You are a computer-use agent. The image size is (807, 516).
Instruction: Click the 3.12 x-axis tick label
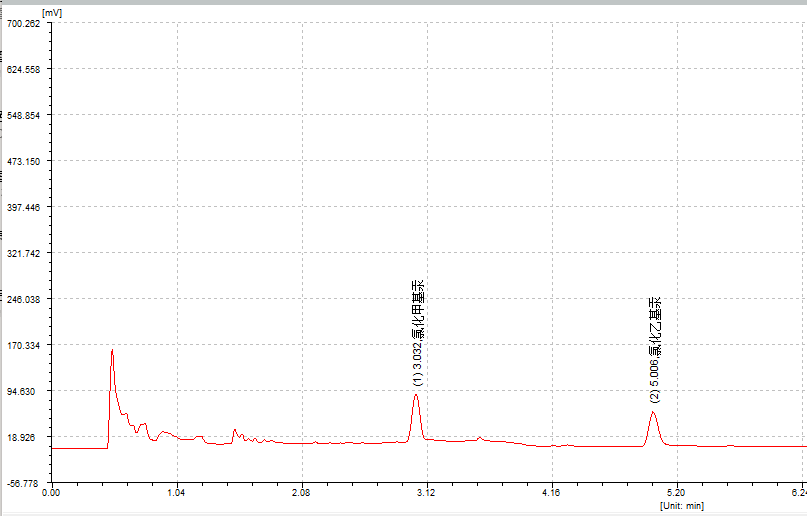pyautogui.click(x=426, y=493)
